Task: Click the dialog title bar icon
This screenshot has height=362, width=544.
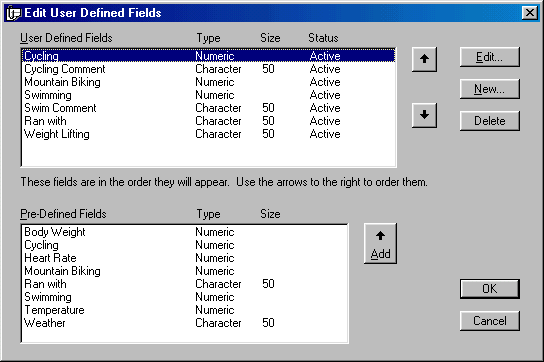Action: 14,13
